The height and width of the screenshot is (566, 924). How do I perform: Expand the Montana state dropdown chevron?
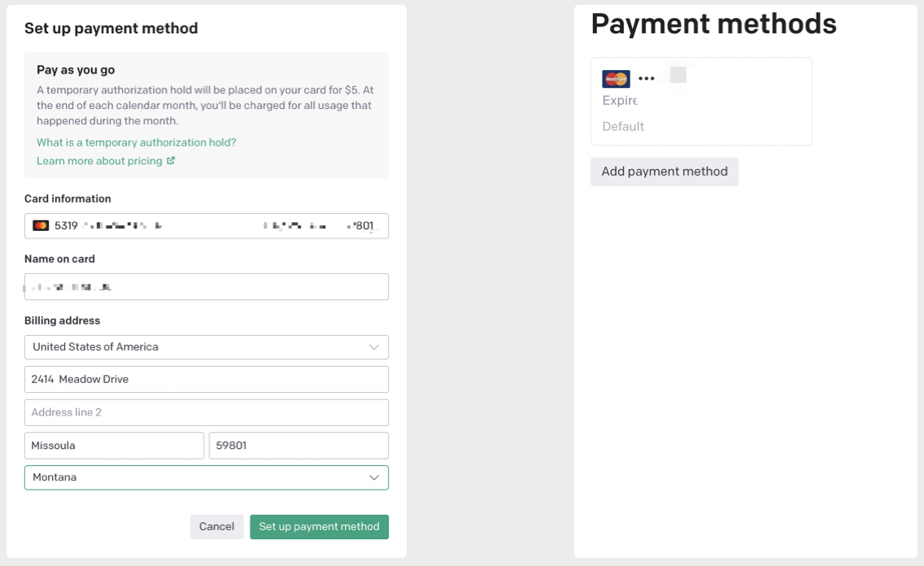pyautogui.click(x=374, y=477)
